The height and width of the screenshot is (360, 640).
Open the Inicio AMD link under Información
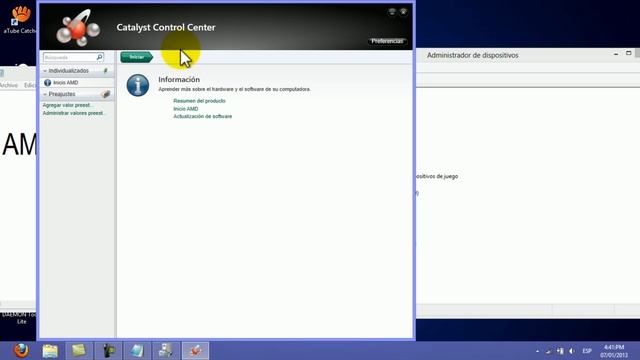click(x=186, y=109)
